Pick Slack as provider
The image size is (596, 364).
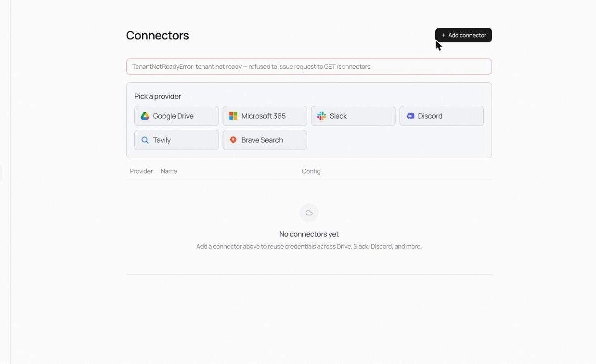[x=353, y=116]
